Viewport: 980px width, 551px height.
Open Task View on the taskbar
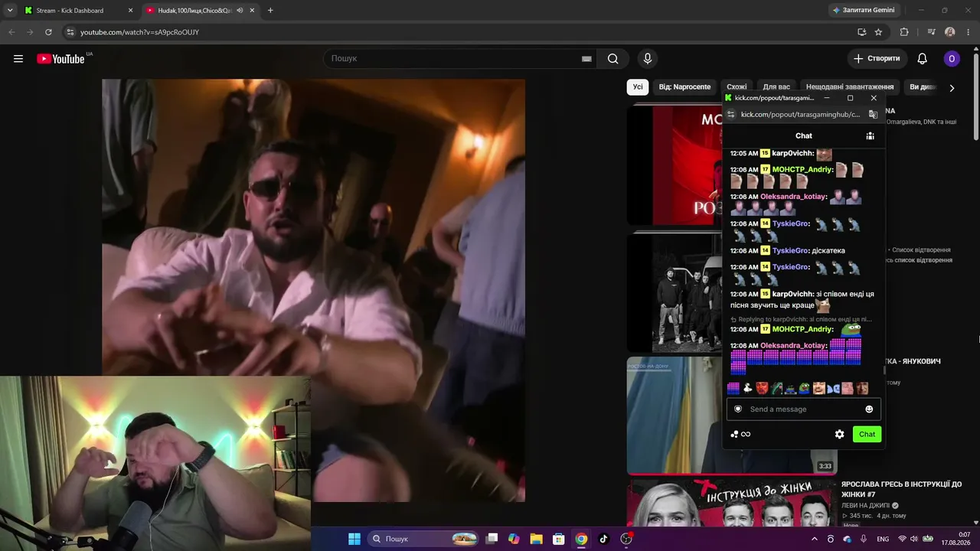(492, 539)
